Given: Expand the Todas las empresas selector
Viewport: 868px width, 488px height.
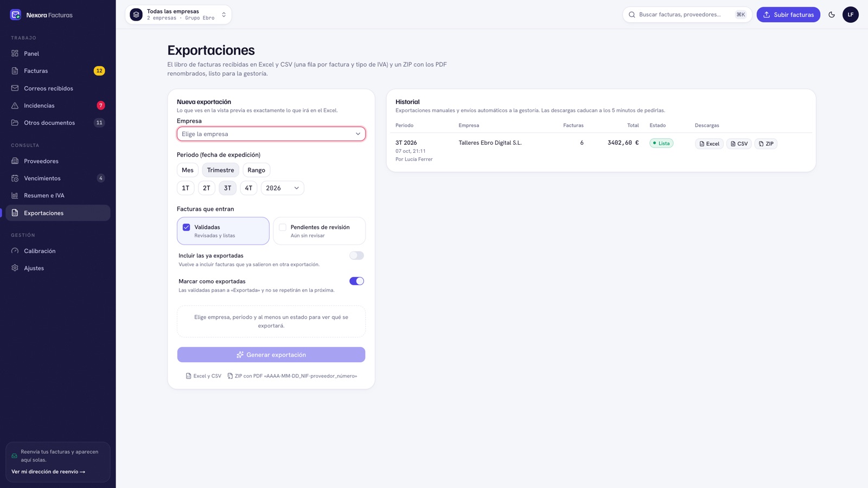Looking at the screenshot, I should [178, 15].
